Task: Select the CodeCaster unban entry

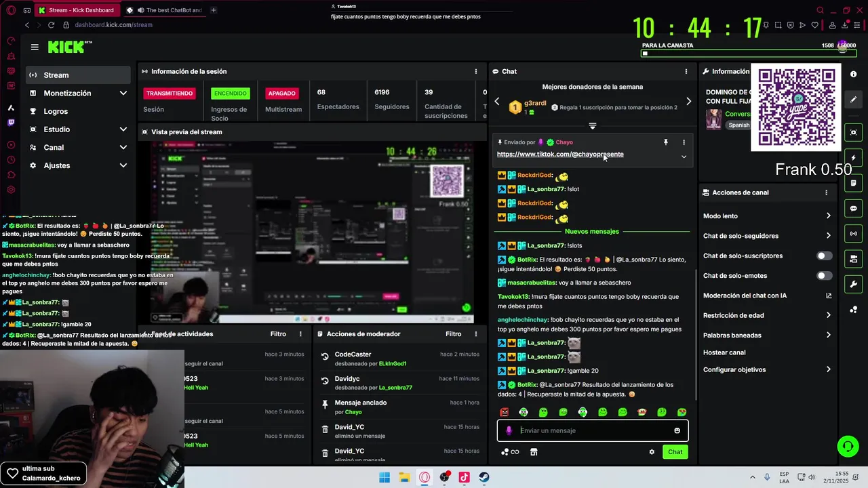Action: 400,359
